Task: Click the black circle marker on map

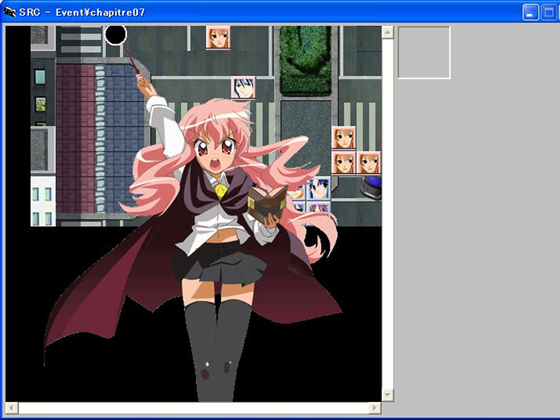Action: tap(116, 35)
